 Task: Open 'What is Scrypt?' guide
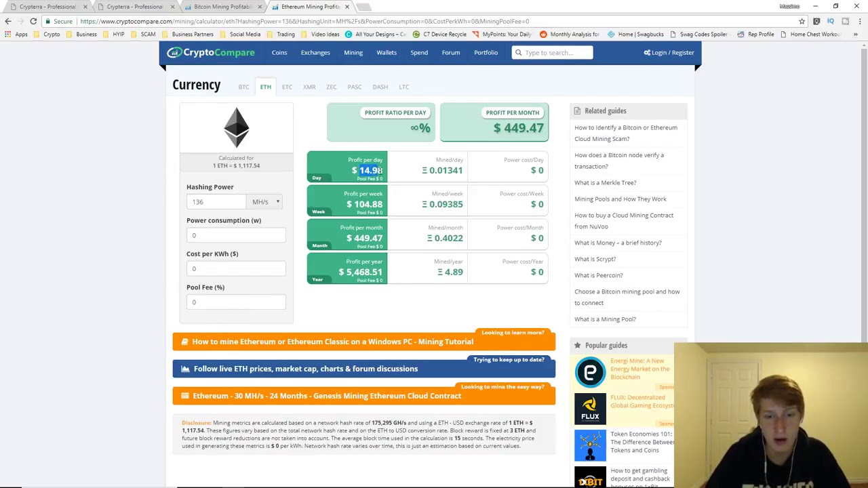pyautogui.click(x=595, y=259)
